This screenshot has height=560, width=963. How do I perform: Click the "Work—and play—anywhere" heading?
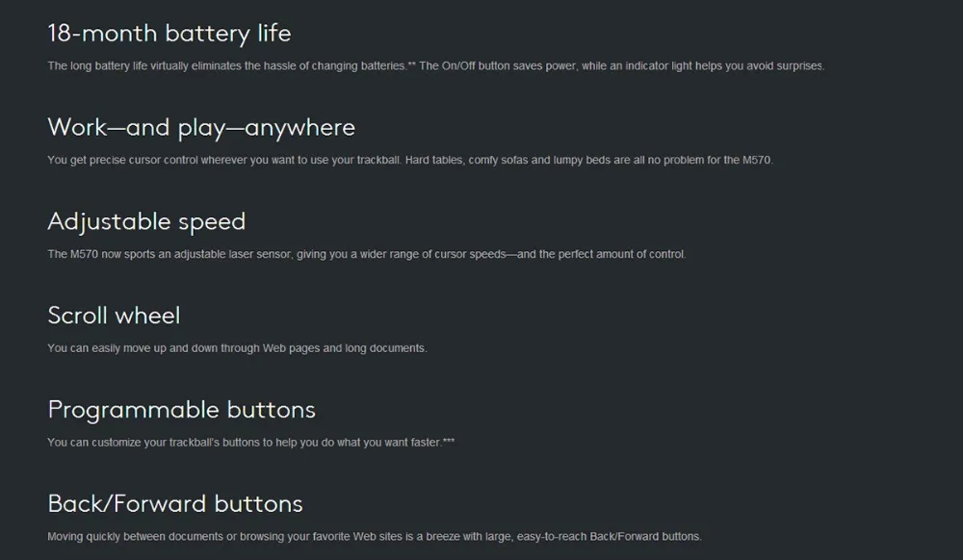coord(201,128)
